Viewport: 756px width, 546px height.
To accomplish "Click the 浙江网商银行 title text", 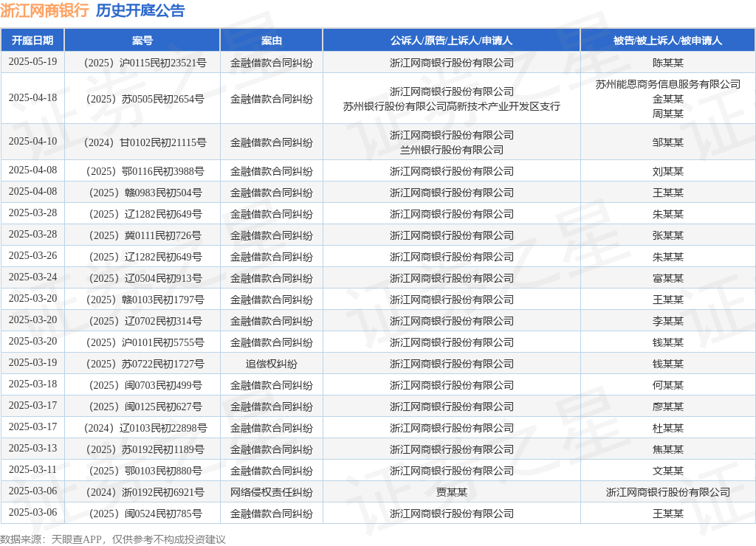I will click(x=44, y=10).
